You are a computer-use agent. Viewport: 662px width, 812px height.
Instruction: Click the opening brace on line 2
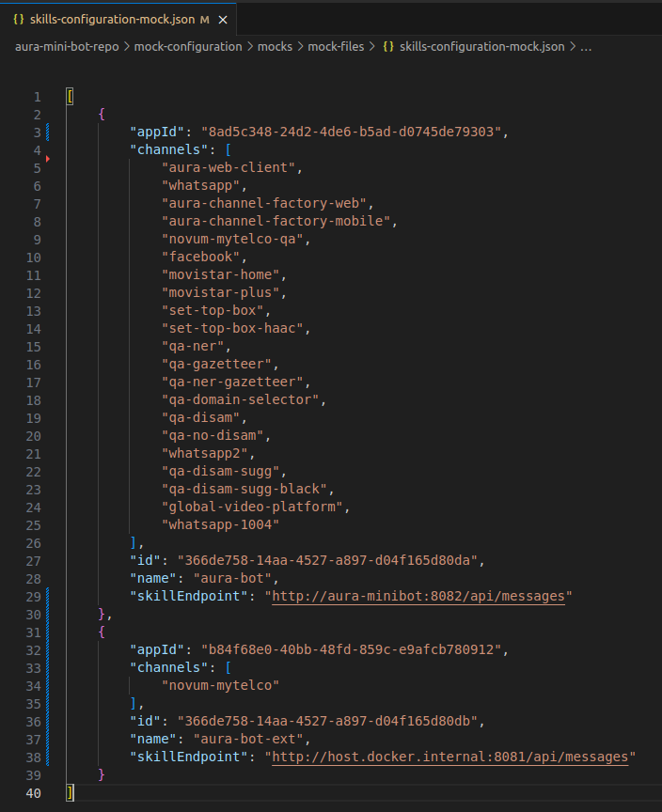pos(102,115)
